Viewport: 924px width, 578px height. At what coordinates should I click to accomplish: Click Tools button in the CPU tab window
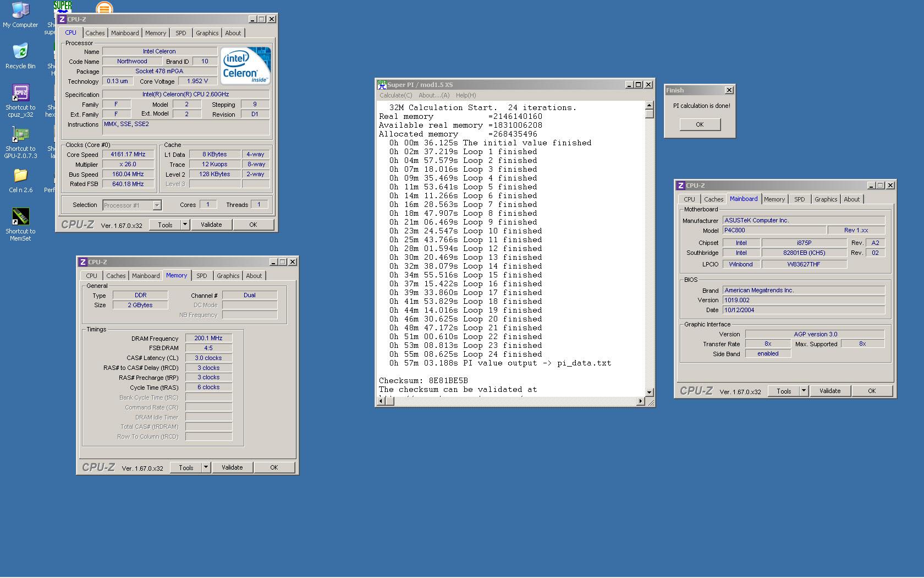tap(165, 225)
